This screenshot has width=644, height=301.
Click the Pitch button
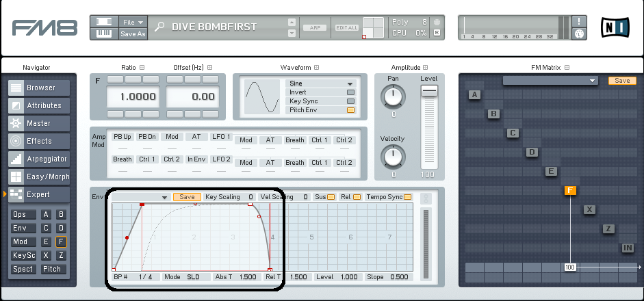point(53,269)
